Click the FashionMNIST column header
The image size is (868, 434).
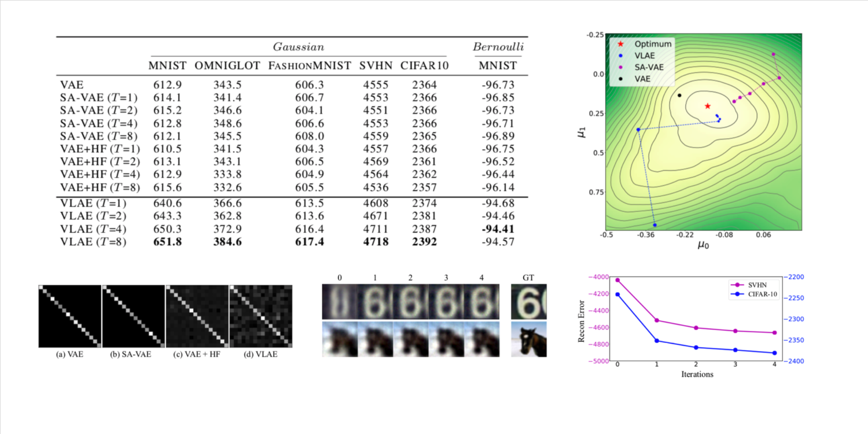(x=310, y=65)
